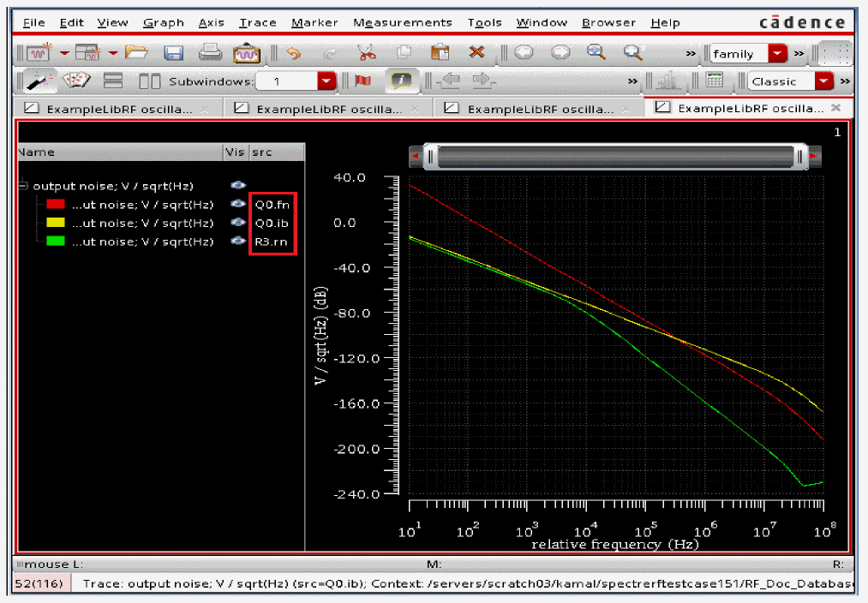Open the Measurements menu

(402, 22)
